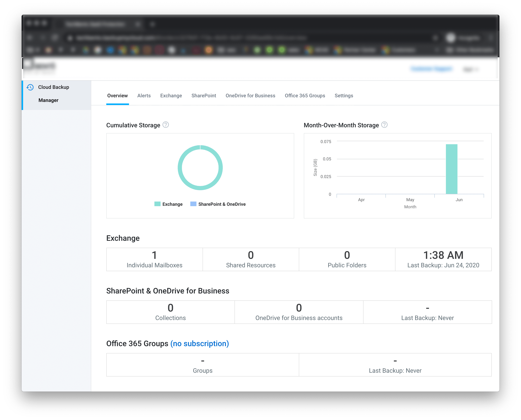Open the Settings tab

[x=344, y=96]
